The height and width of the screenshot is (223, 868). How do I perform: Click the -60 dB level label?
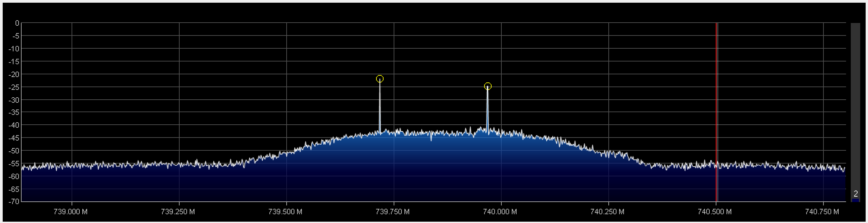click(x=15, y=176)
